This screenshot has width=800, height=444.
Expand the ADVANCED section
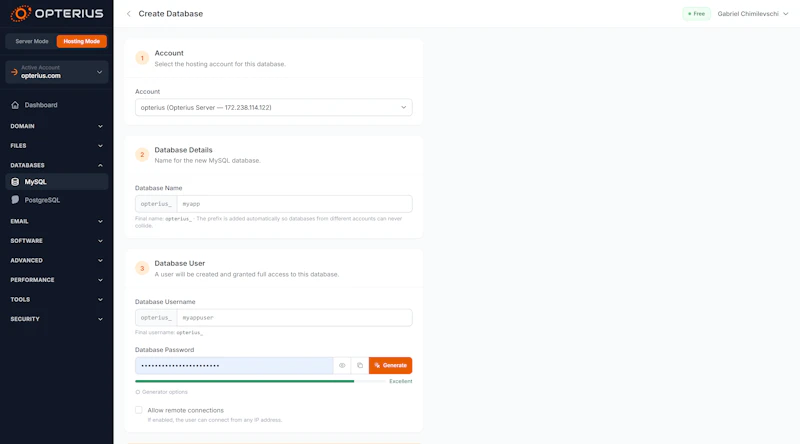57,260
